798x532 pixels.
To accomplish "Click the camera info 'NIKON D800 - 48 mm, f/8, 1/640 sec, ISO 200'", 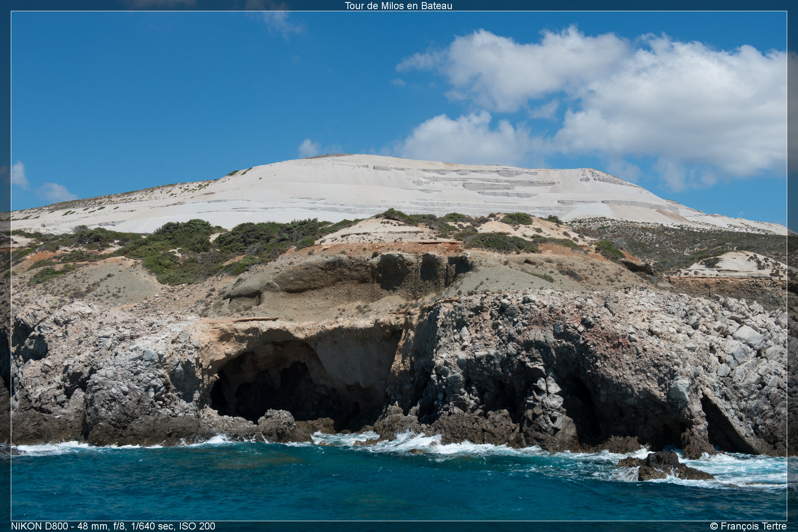I will click(x=113, y=526).
